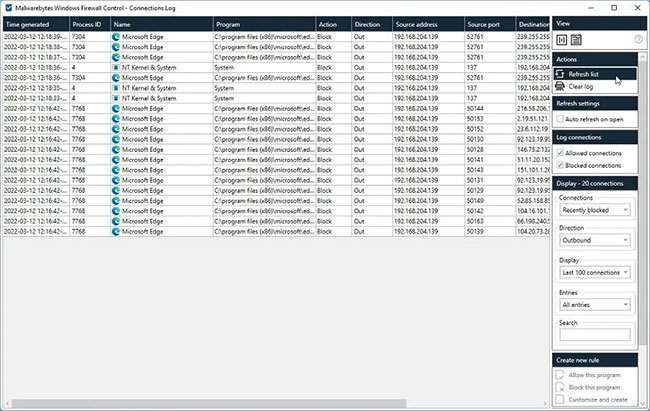This screenshot has width=650, height=411.
Task: Sort by Program column header
Action: (264, 24)
